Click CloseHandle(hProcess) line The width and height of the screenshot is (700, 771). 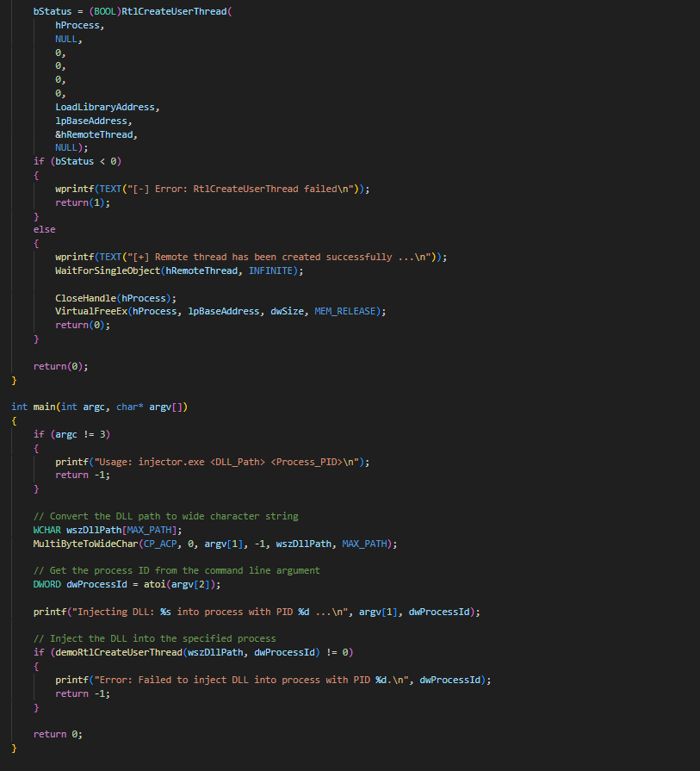pos(115,298)
